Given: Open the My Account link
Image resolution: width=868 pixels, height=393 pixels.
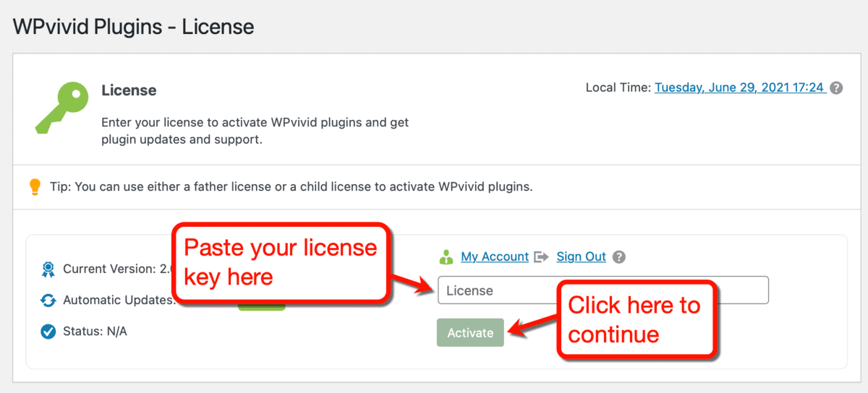Looking at the screenshot, I should click(x=495, y=256).
